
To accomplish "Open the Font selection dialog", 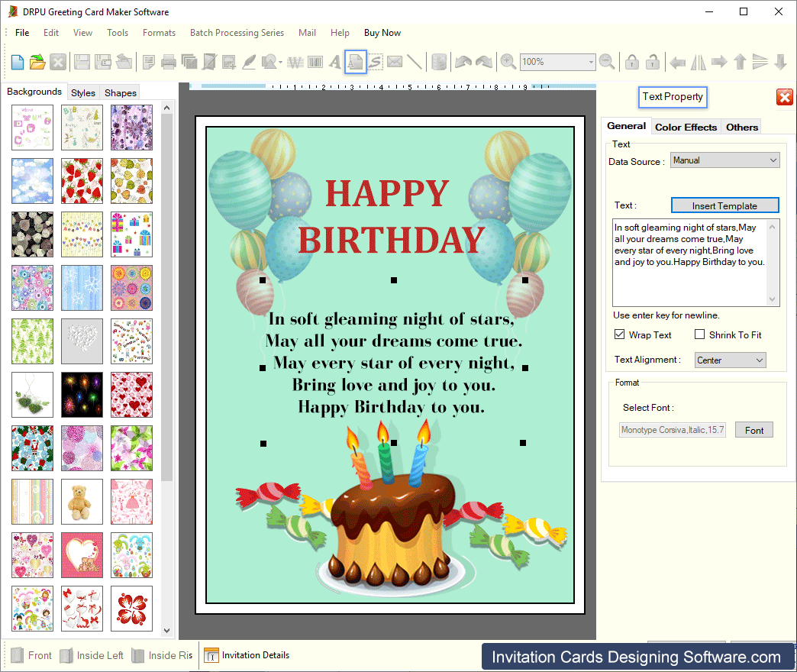I will tap(753, 430).
